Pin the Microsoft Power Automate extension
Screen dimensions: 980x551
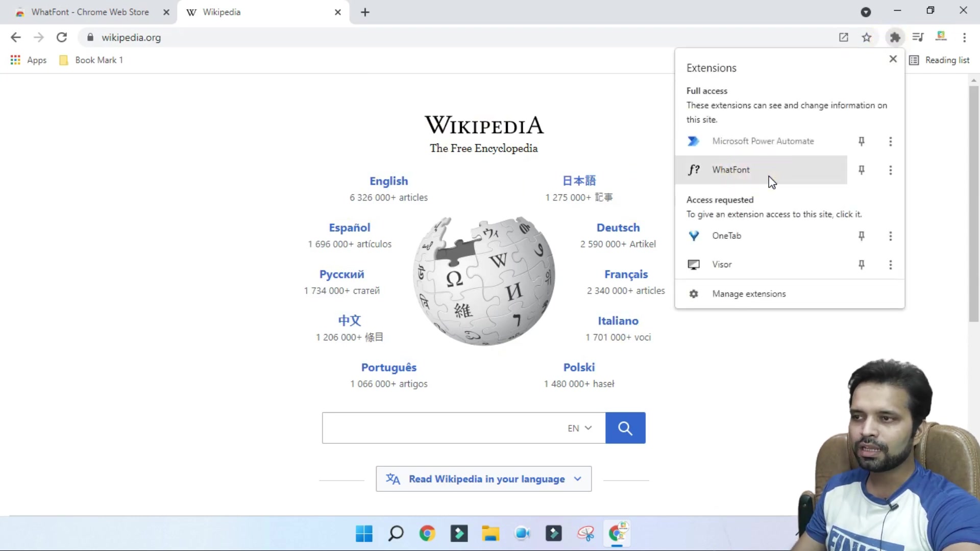click(x=862, y=141)
